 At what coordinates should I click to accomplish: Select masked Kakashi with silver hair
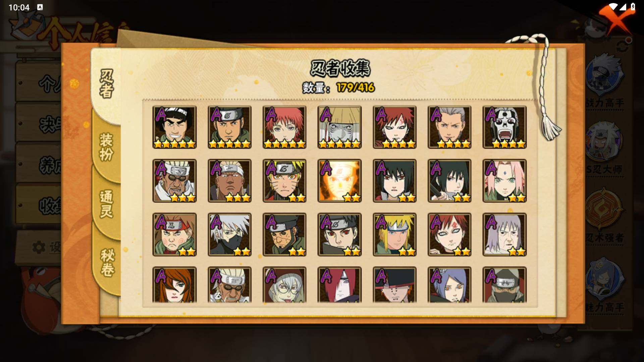229,235
